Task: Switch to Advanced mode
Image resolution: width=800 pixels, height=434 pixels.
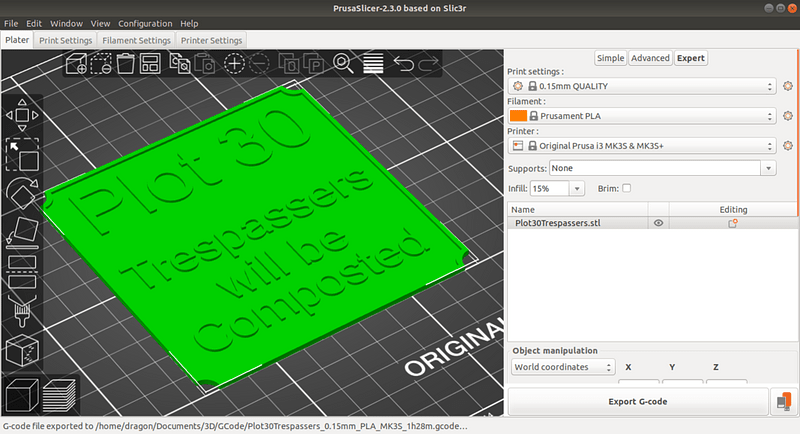Action: pyautogui.click(x=650, y=58)
